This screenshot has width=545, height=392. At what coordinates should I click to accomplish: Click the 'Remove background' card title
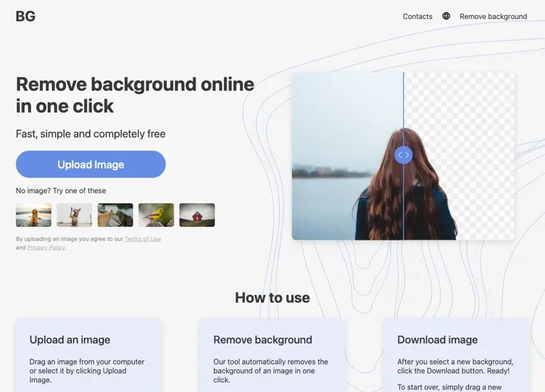pos(263,340)
